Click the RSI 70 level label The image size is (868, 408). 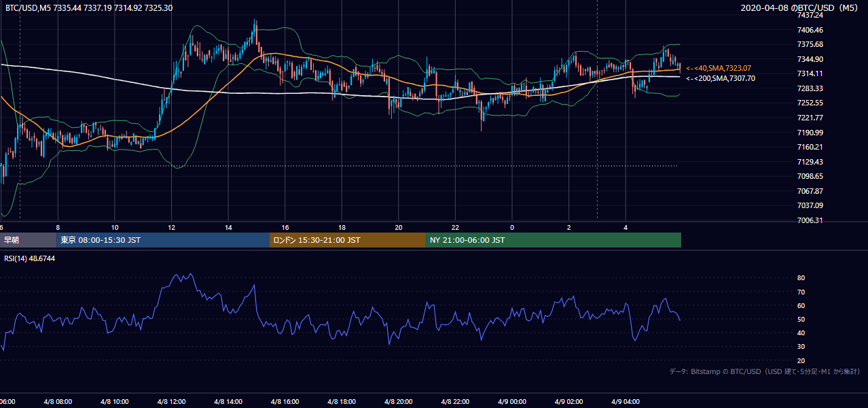(801, 292)
